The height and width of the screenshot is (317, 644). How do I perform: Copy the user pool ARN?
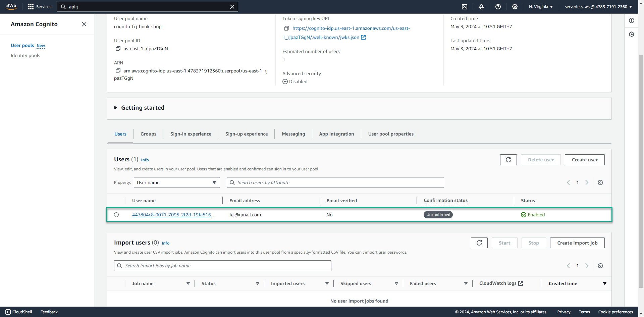118,71
